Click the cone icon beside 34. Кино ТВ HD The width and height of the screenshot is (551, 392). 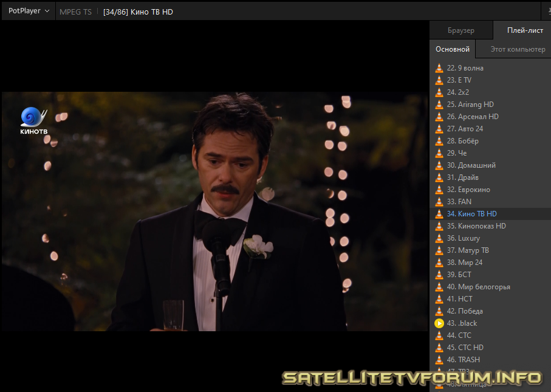point(439,214)
